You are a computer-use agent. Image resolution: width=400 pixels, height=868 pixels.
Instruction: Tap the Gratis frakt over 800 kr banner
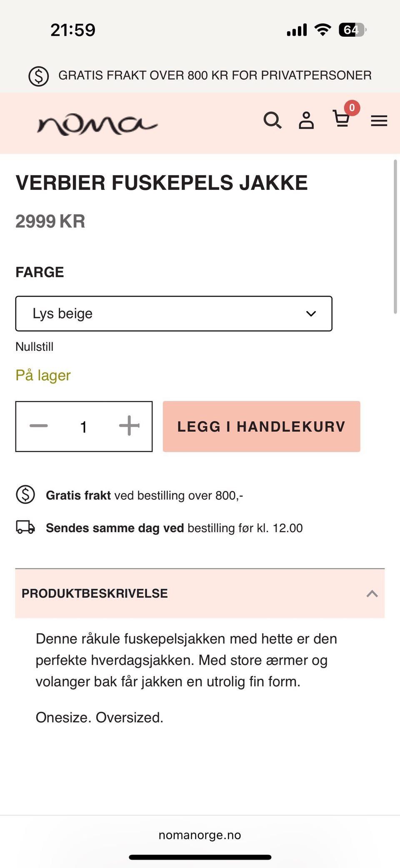point(215,75)
